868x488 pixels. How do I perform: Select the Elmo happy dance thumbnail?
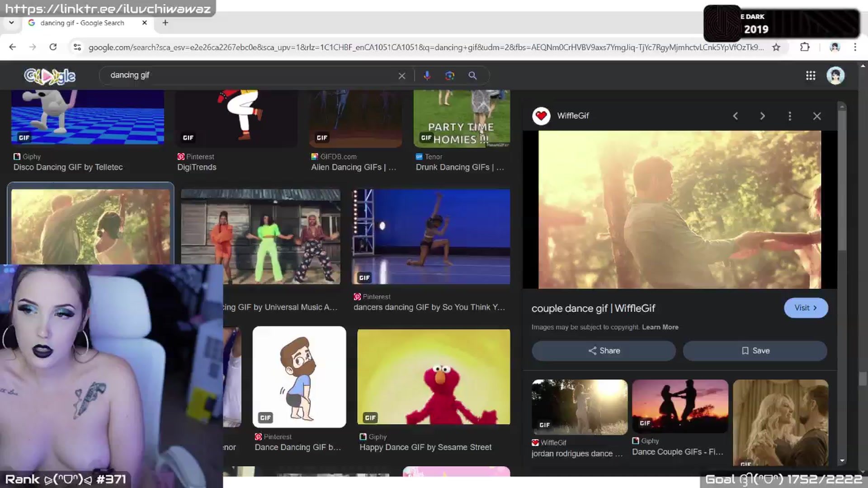(x=434, y=377)
